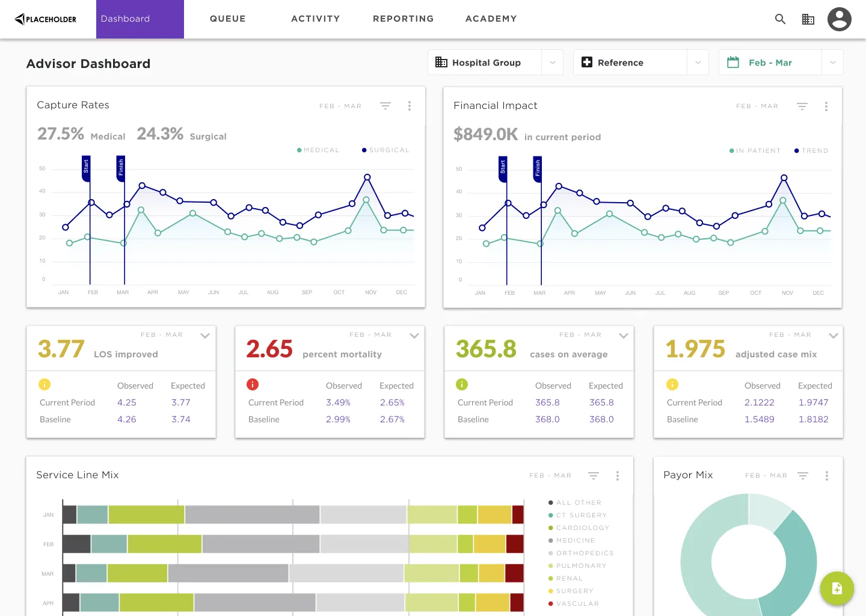The image size is (866, 616).
Task: Click observed value 3.49% in mortality card
Action: coord(338,402)
